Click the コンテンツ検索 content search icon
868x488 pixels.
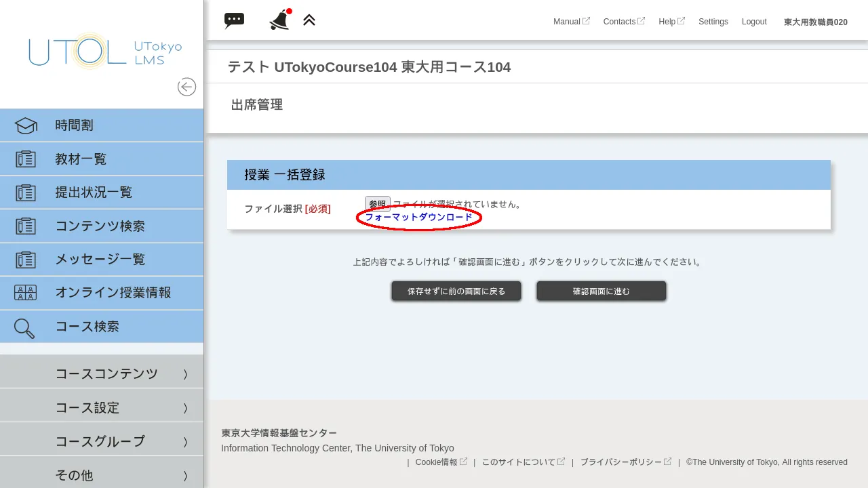(x=24, y=226)
